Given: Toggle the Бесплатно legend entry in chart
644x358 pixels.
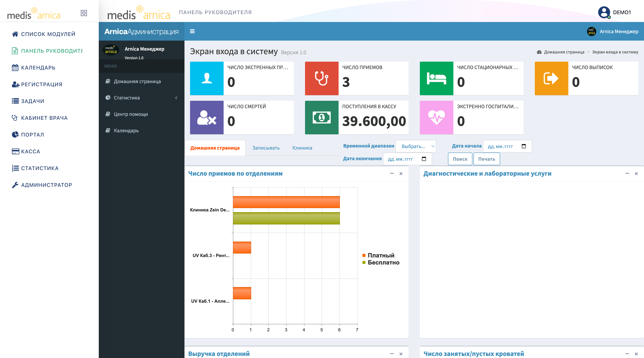Looking at the screenshot, I should pyautogui.click(x=381, y=263).
